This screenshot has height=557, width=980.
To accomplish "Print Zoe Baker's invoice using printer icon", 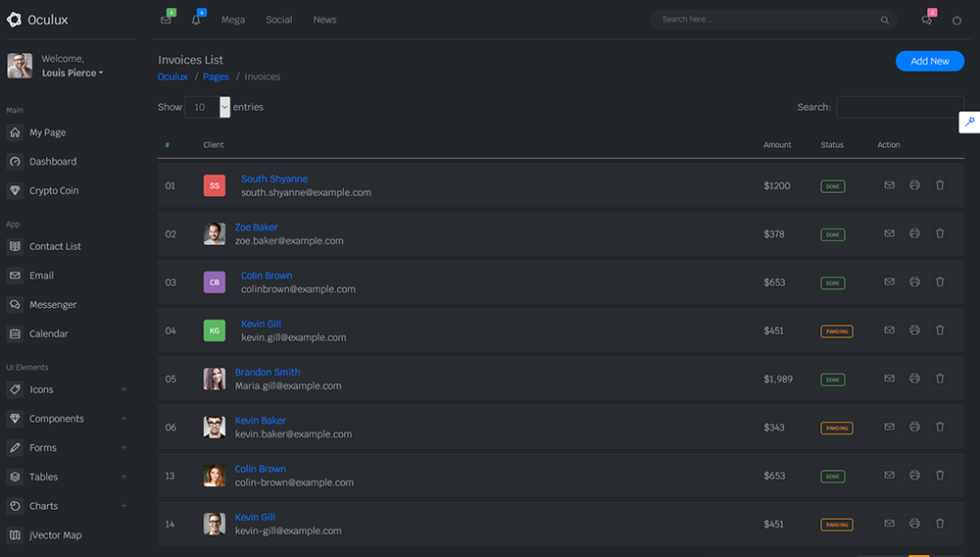I will tap(914, 233).
